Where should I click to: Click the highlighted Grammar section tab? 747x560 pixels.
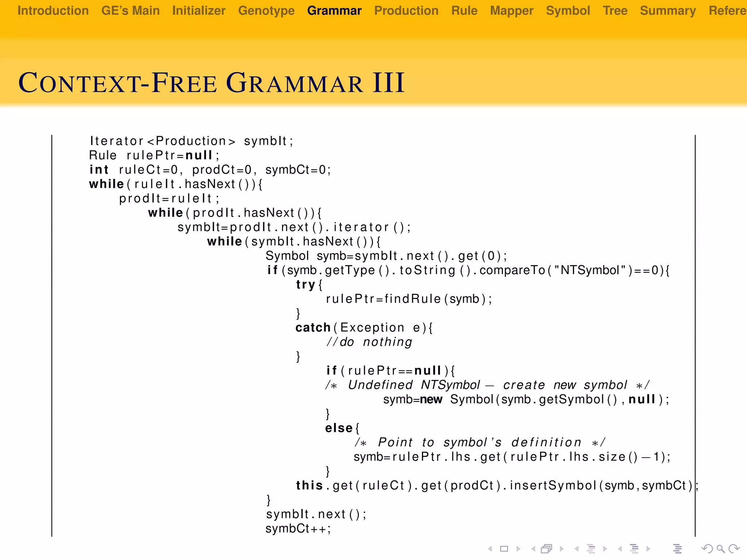coord(334,11)
